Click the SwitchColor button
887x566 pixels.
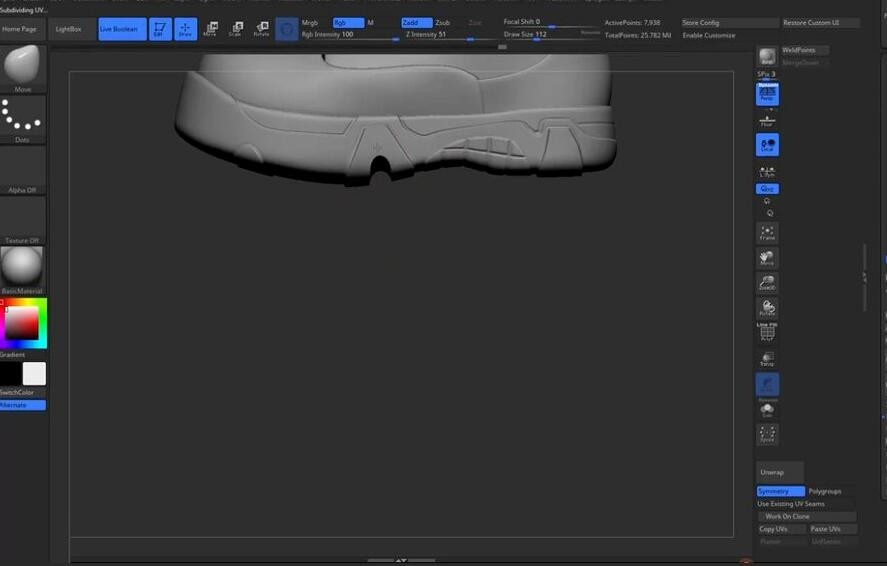pos(23,392)
